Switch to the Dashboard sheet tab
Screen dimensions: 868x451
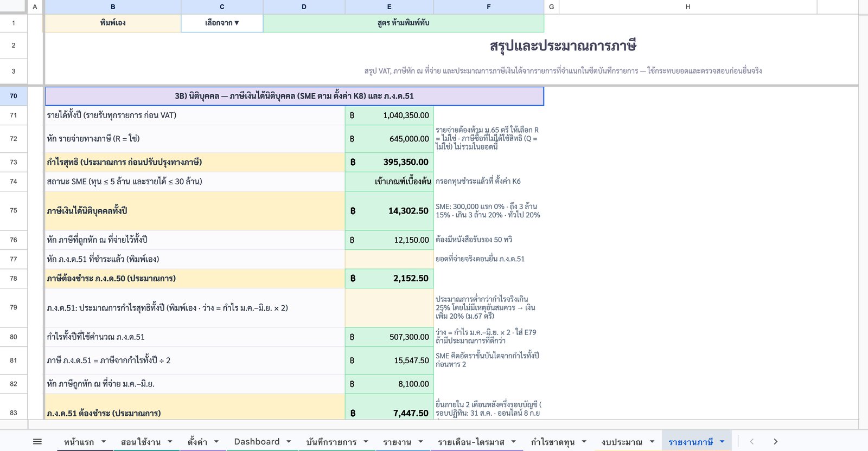click(x=257, y=442)
